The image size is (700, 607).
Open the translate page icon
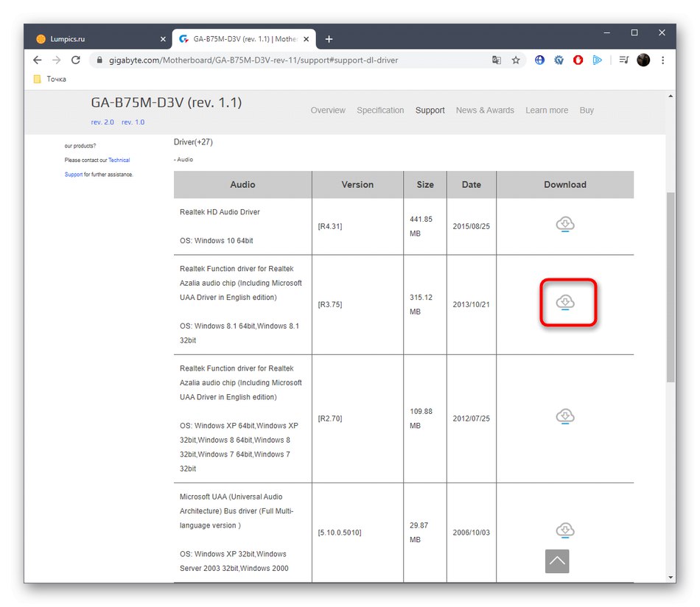coord(497,60)
